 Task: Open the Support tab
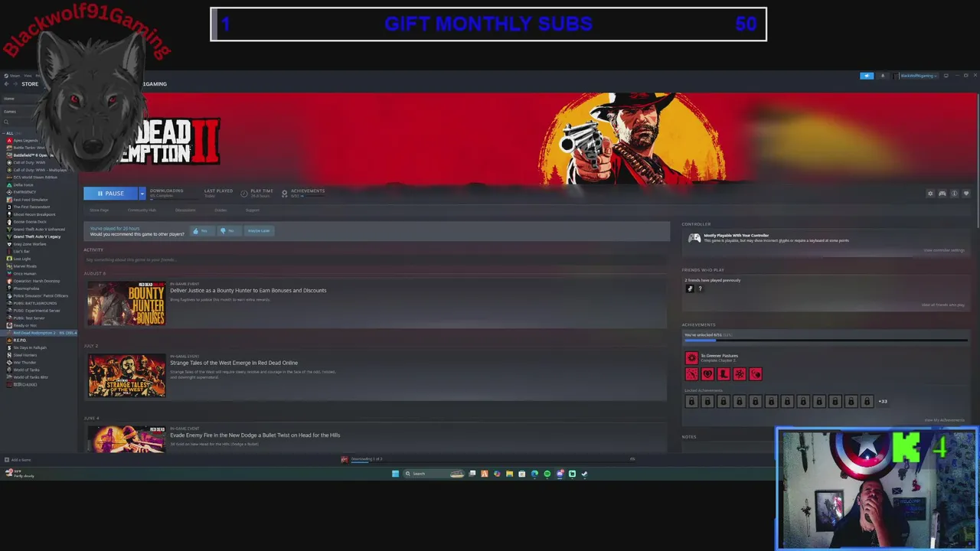tap(253, 210)
